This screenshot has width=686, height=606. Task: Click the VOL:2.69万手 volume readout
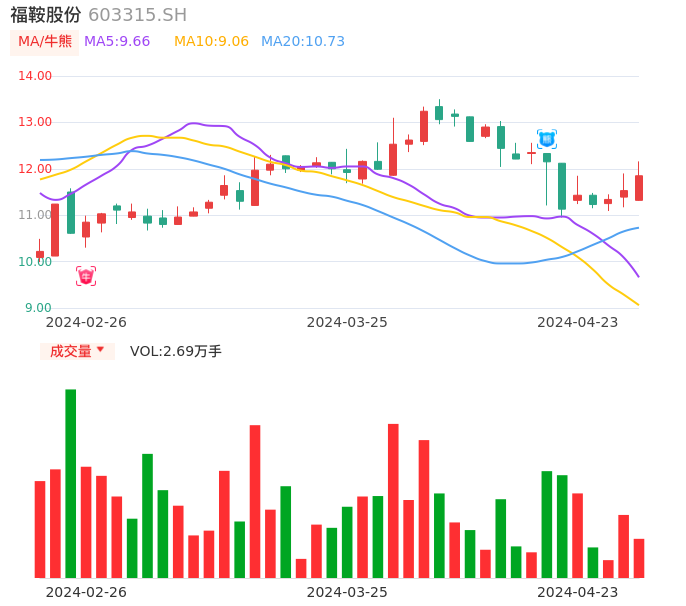pyautogui.click(x=176, y=351)
